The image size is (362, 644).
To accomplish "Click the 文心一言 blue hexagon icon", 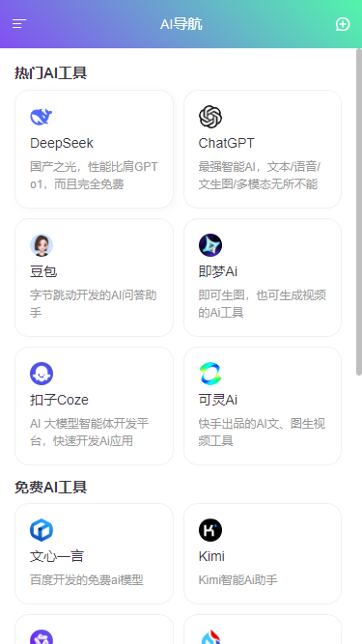I will (42, 530).
